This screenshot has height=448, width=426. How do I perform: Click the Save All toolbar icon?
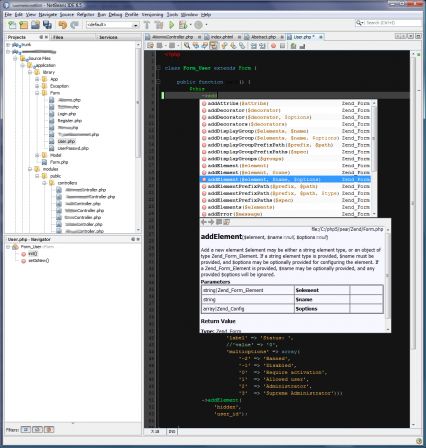(47, 25)
